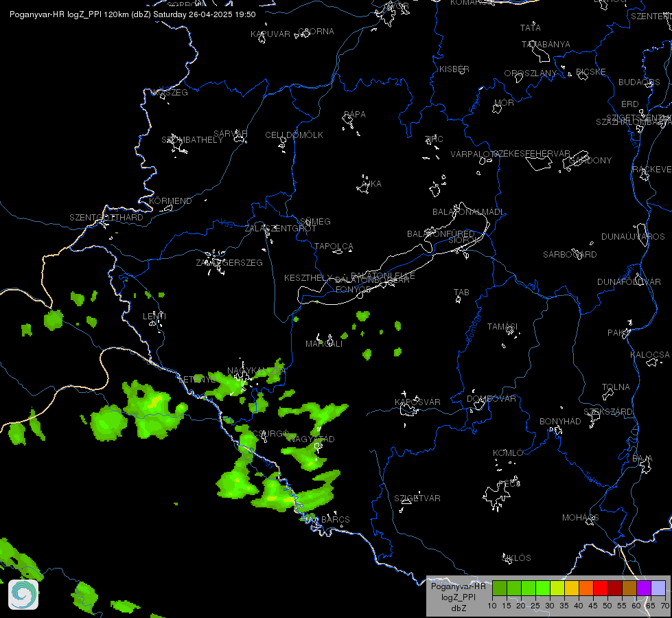
Task: Pick the bright red 45-50 dBZ legend swatch
Action: [x=601, y=588]
